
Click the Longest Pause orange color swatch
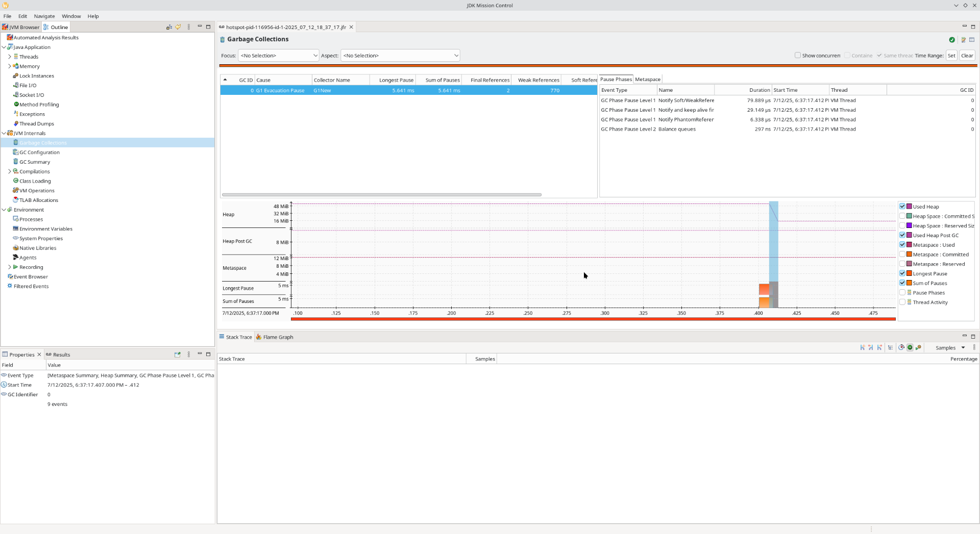click(x=909, y=273)
